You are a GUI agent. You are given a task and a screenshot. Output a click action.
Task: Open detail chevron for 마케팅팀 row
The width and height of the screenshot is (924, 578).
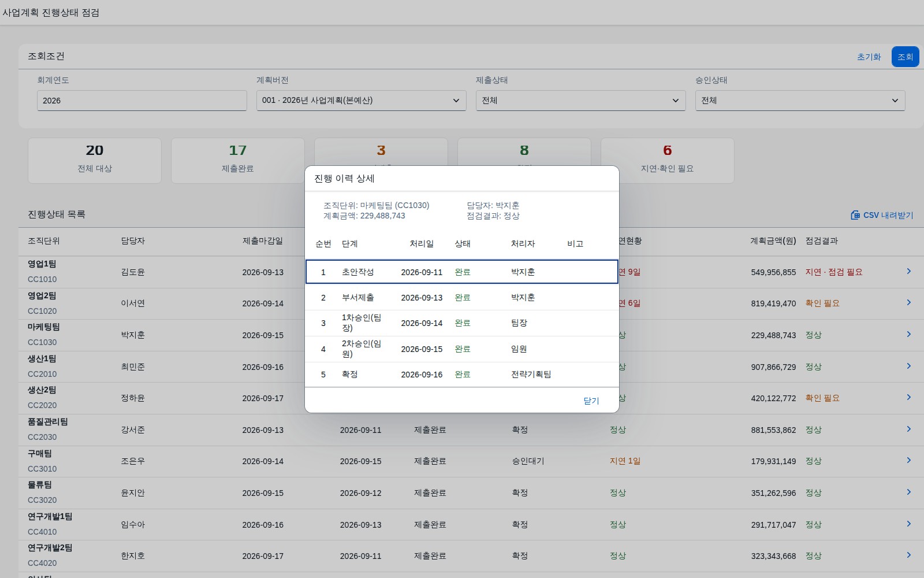(x=908, y=334)
